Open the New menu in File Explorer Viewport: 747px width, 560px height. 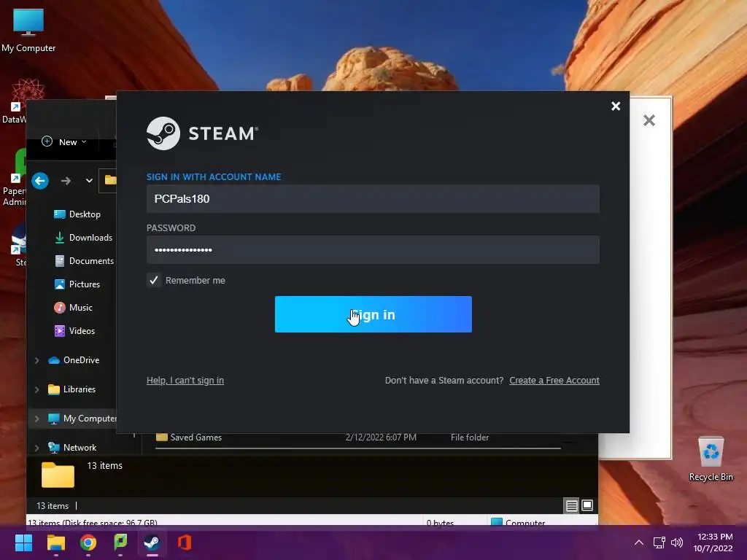pos(64,142)
